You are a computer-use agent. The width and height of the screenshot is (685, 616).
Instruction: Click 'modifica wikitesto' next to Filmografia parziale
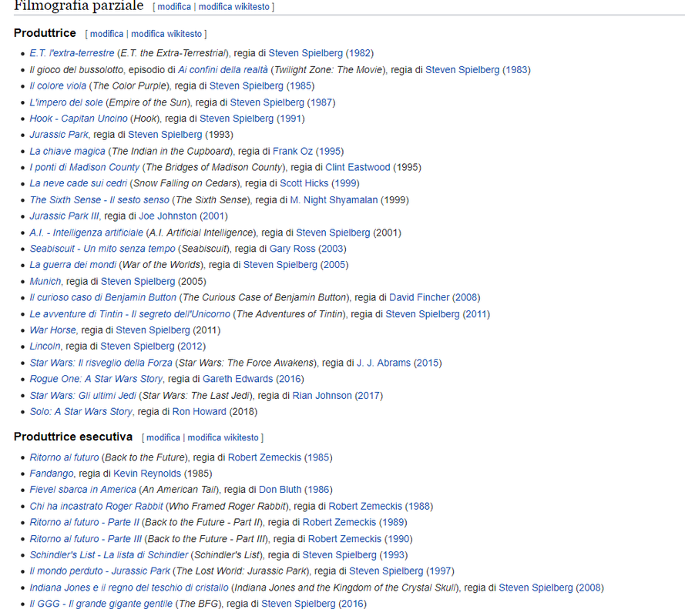pos(234,7)
